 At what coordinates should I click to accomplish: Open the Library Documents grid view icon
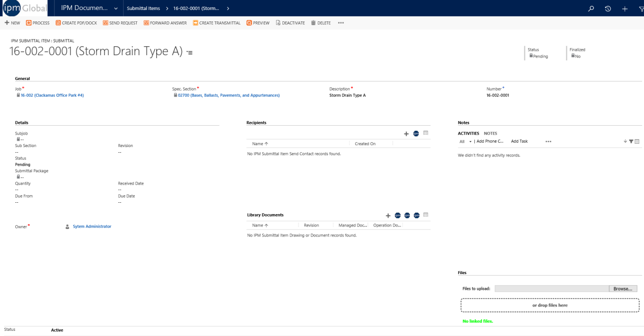pyautogui.click(x=426, y=215)
